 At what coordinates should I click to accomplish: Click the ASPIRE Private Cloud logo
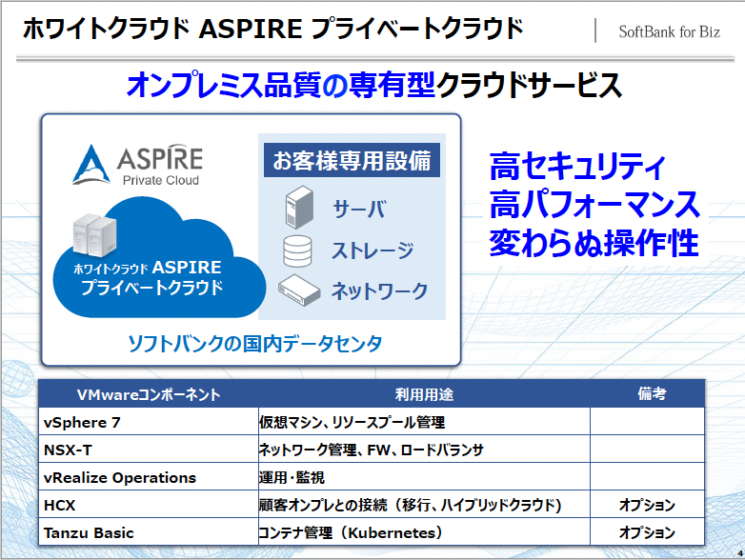[138, 165]
